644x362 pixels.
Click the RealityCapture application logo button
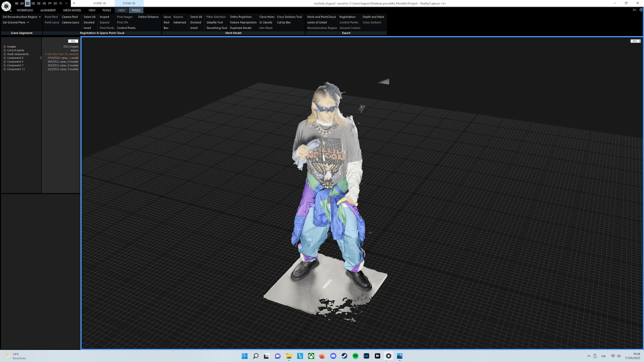[6, 6]
